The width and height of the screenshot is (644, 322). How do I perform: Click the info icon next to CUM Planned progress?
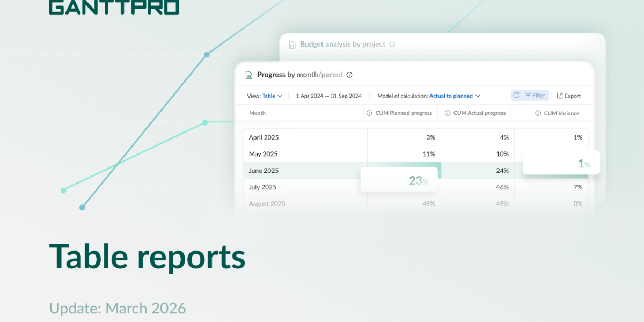point(369,113)
